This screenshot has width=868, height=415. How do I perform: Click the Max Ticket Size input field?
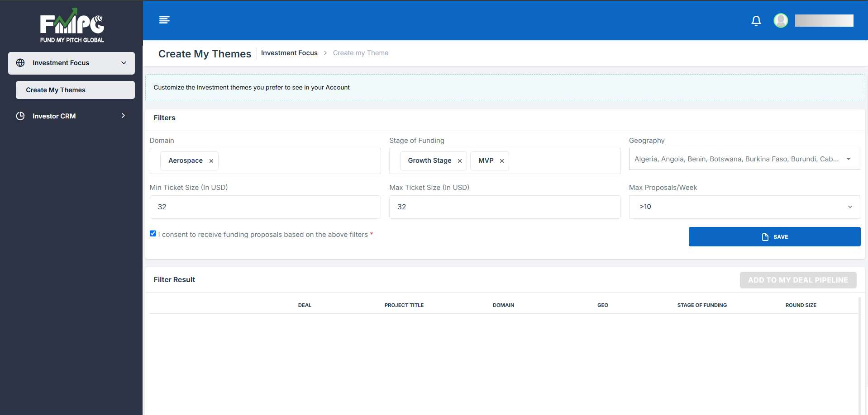pyautogui.click(x=504, y=207)
